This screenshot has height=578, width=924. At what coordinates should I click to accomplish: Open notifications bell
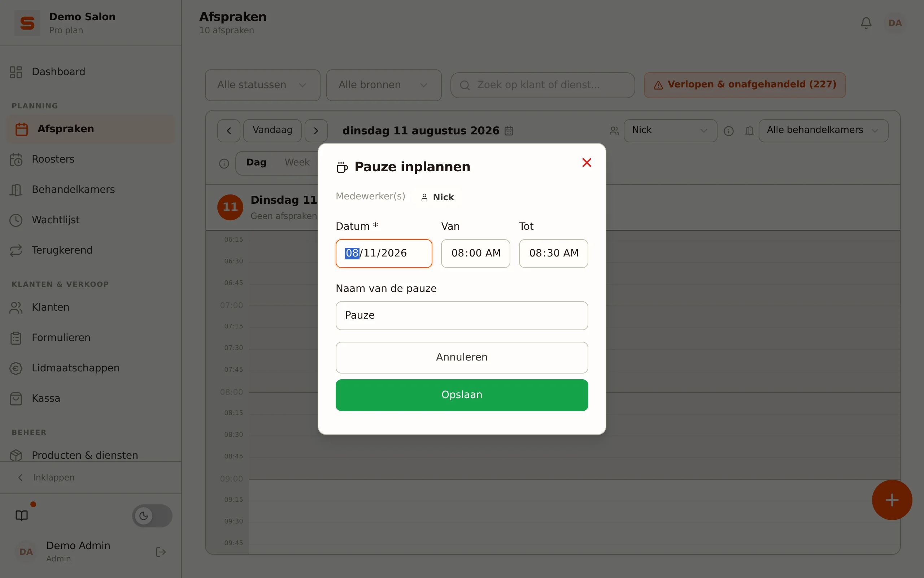point(866,23)
